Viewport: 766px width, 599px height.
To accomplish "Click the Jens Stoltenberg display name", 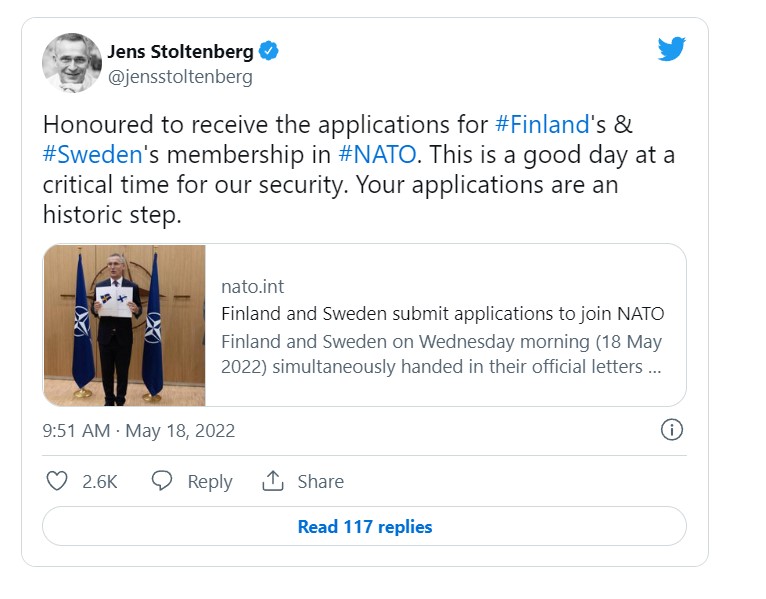I will click(x=180, y=51).
